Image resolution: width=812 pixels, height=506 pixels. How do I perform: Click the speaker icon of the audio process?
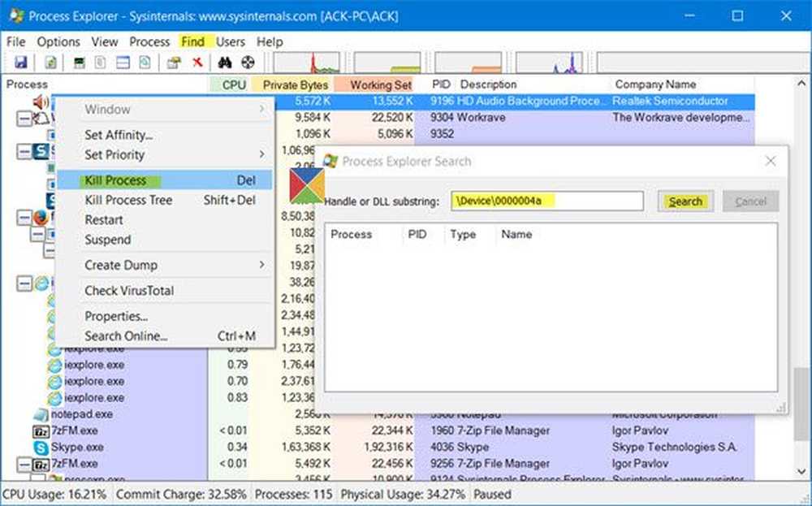pos(41,101)
